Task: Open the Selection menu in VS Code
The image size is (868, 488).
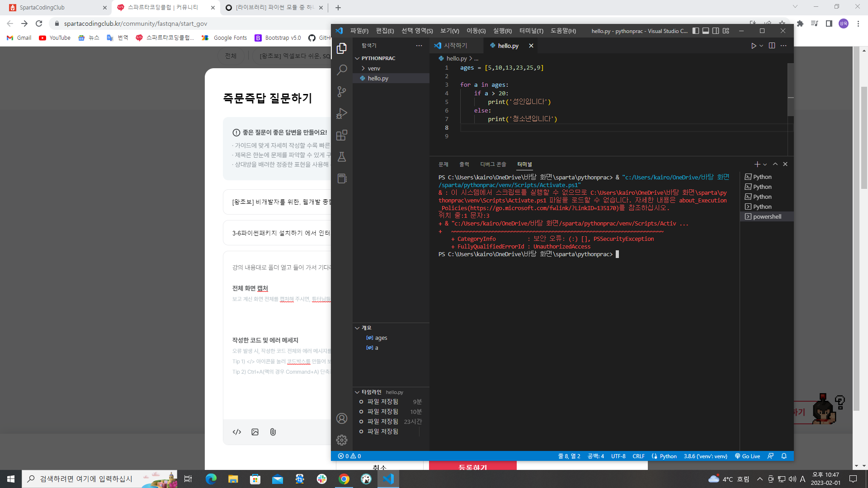Action: coord(417,31)
